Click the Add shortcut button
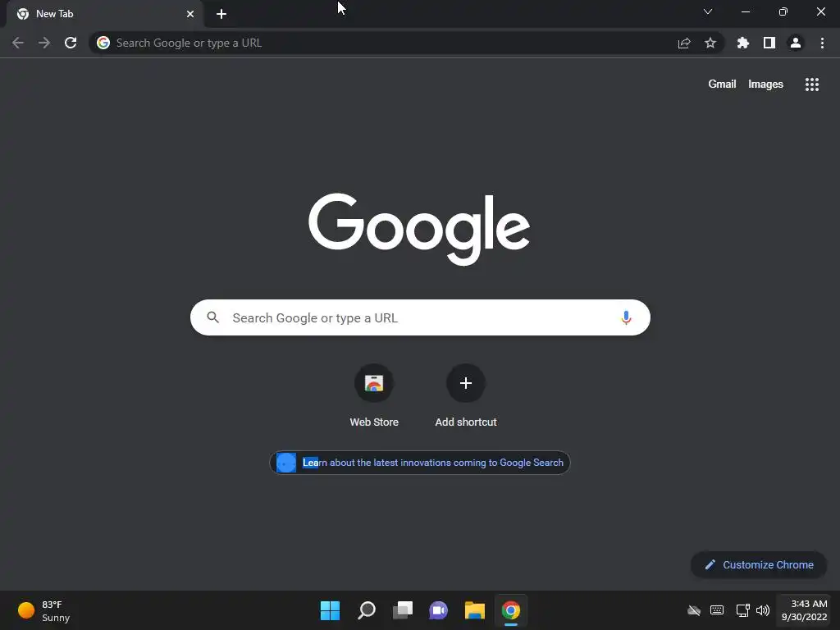 (x=466, y=395)
